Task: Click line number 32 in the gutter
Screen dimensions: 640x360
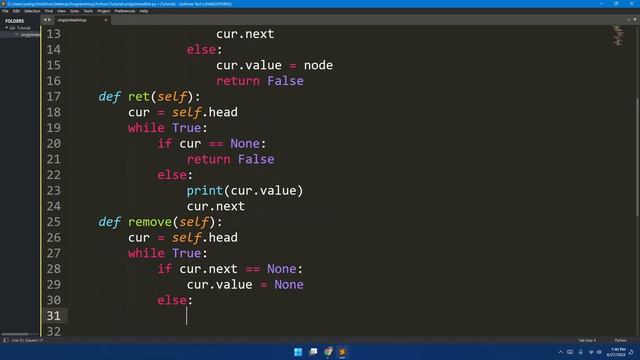Action: (x=53, y=331)
